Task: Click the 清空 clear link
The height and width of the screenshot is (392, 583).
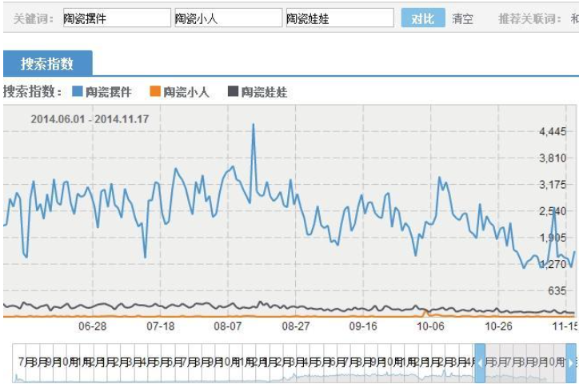Action: click(462, 18)
